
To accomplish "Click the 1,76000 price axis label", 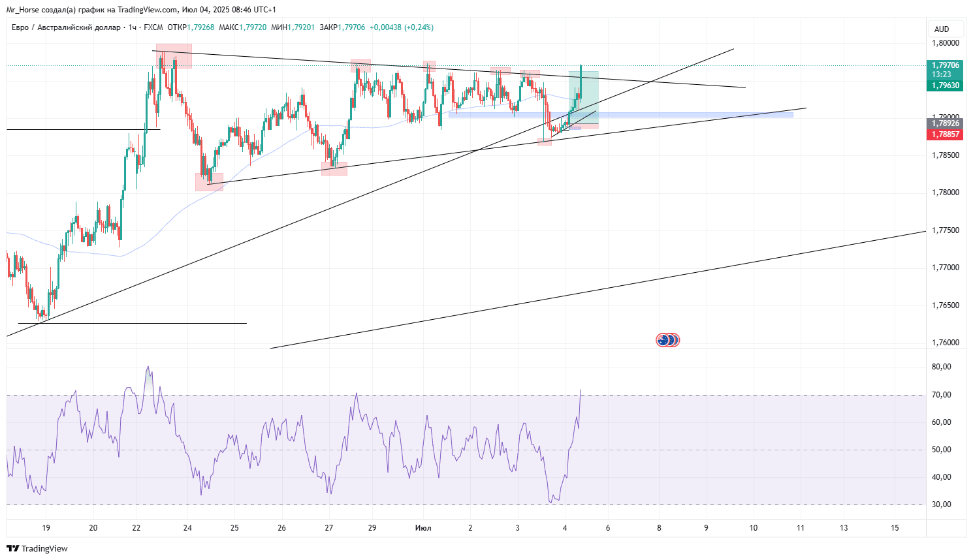I will coord(946,343).
